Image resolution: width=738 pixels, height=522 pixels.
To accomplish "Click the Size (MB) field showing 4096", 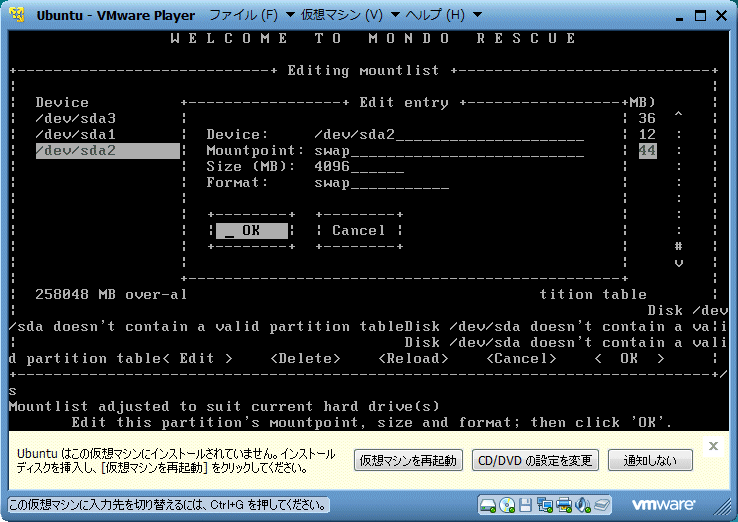I will coord(358,167).
